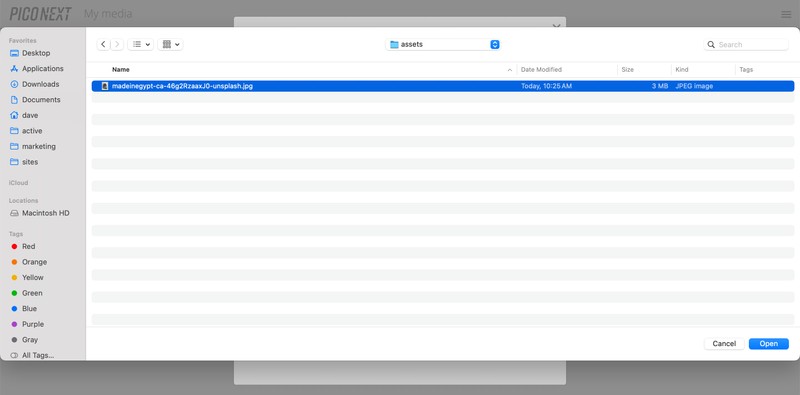Open the list view options dropdown

140,44
